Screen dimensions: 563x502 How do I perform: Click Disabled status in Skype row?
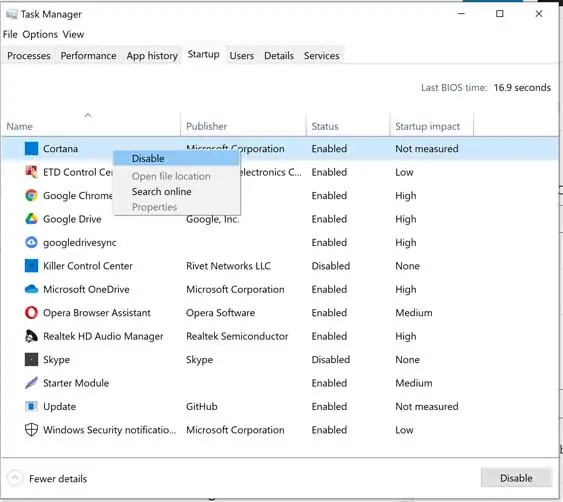pyautogui.click(x=331, y=360)
